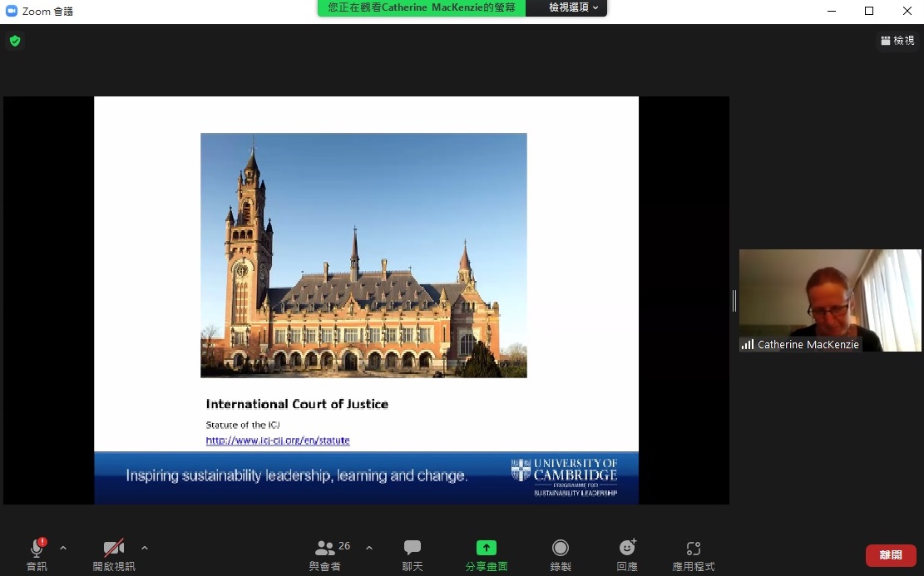
Task: Click the icj-cij.org statute link
Action: pos(278,441)
